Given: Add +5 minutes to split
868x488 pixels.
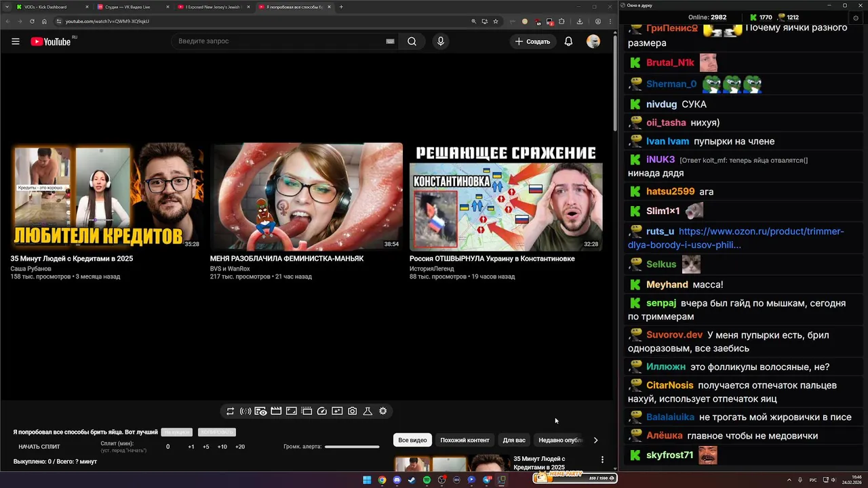Looking at the screenshot, I should [x=206, y=447].
